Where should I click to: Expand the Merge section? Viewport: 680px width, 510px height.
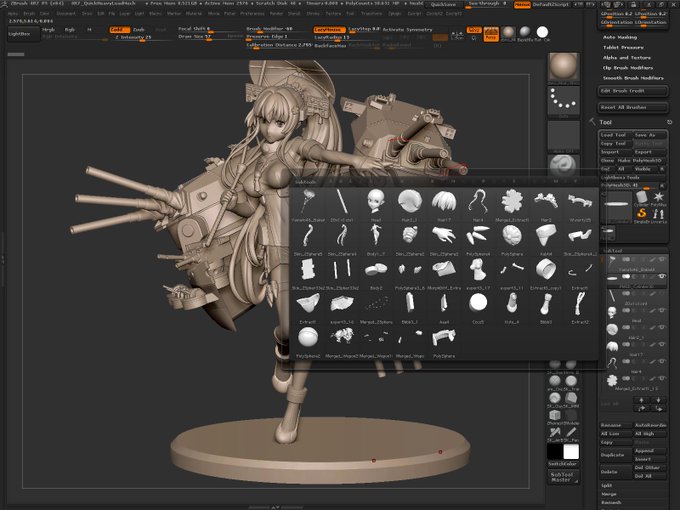(x=608, y=494)
